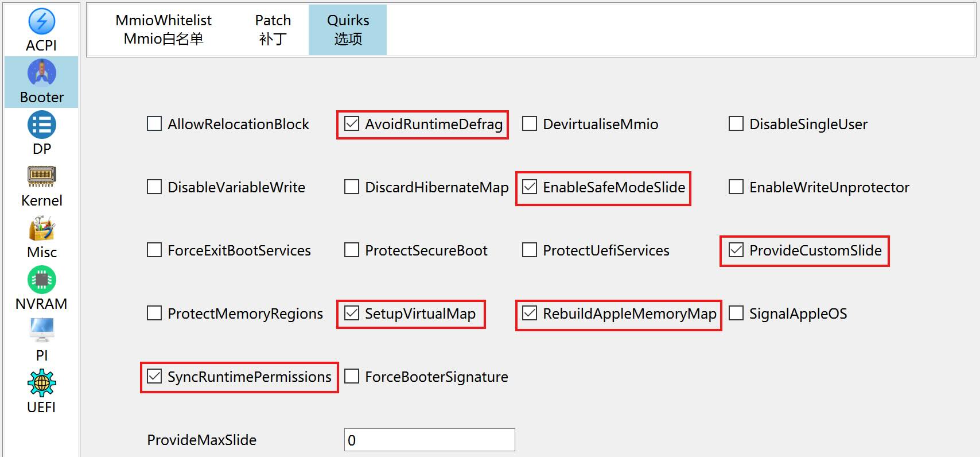This screenshot has width=980, height=457.
Task: Toggle ProtectSecureBoot checkbox
Action: [352, 250]
